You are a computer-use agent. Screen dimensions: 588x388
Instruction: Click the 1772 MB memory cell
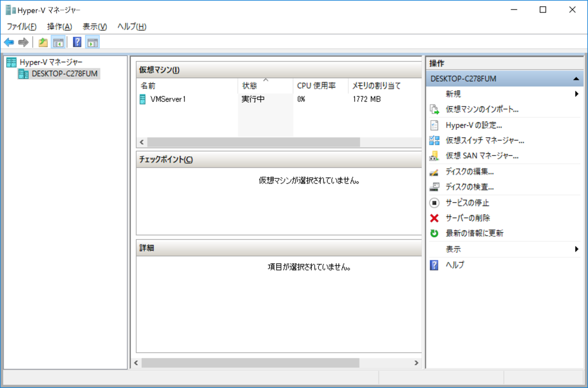tap(366, 99)
